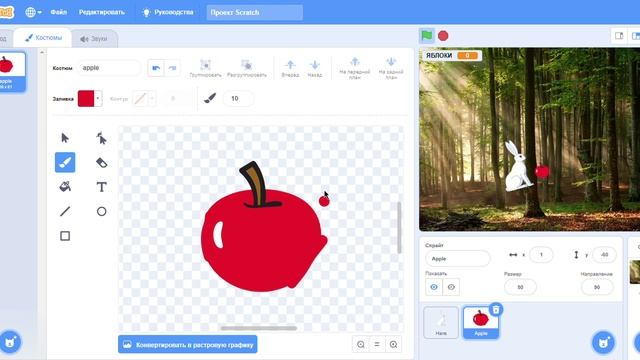Click the undo arrow button
640x360 pixels.
pos(156,68)
